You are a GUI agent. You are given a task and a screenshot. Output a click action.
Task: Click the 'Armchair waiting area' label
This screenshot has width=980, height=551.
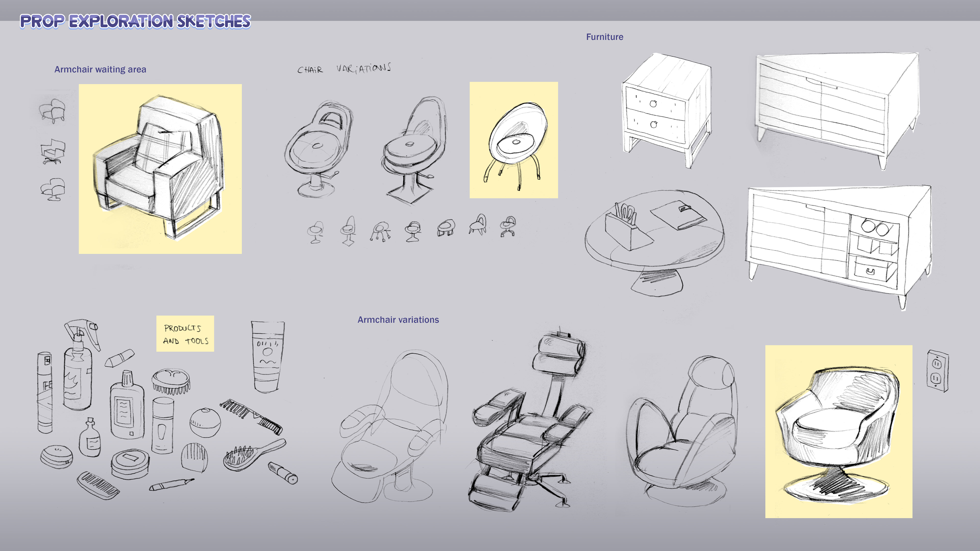click(x=100, y=69)
